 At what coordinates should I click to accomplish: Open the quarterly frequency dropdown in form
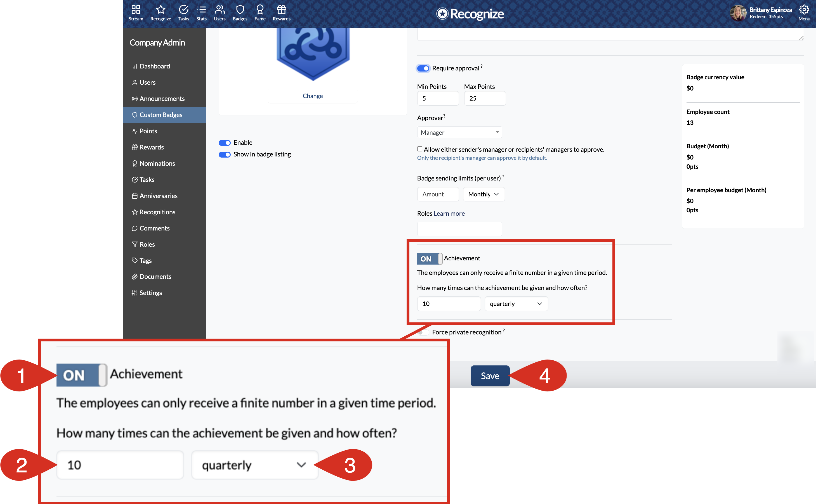coord(516,304)
